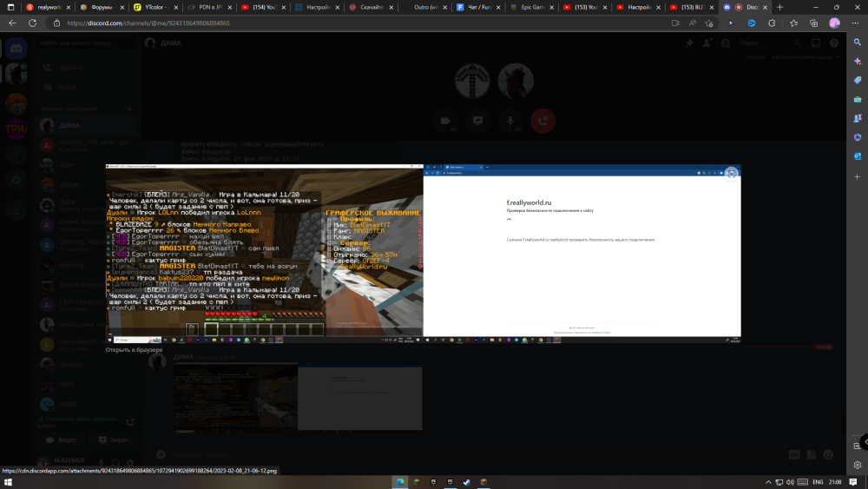Image resolution: width=868 pixels, height=489 pixels.
Task: Open the emoji picker in message bar
Action: tap(828, 454)
